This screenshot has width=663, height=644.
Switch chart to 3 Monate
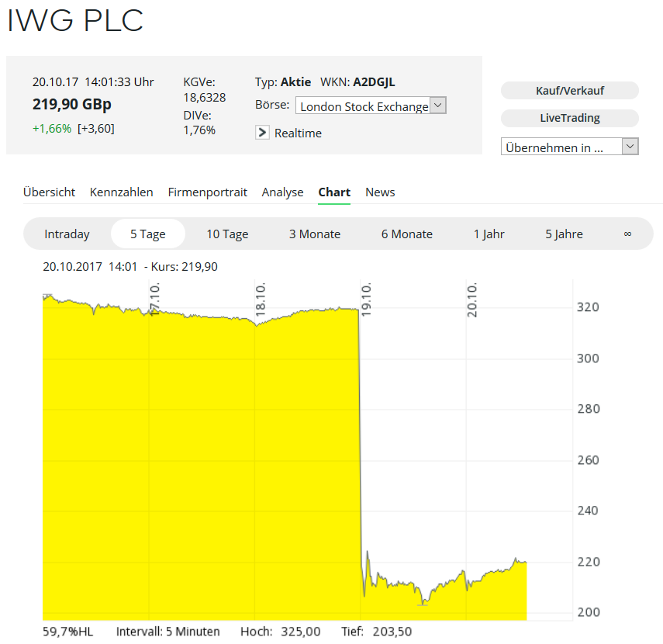click(315, 234)
